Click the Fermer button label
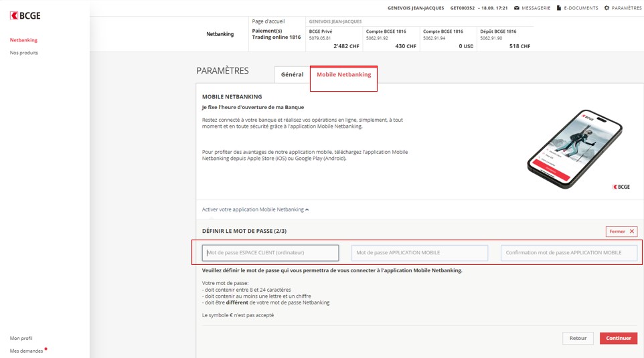Image resolution: width=644 pixels, height=358 pixels. (x=617, y=232)
